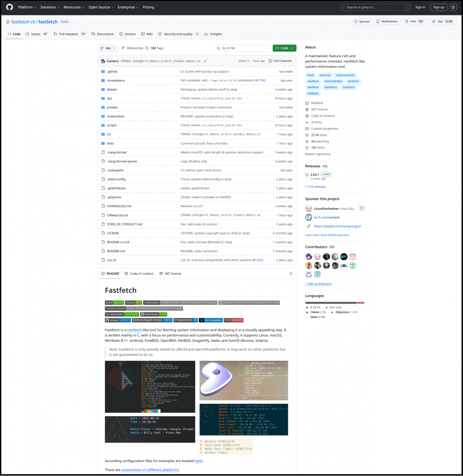Open the green Code dropdown button
The image size is (463, 476).
coord(284,48)
